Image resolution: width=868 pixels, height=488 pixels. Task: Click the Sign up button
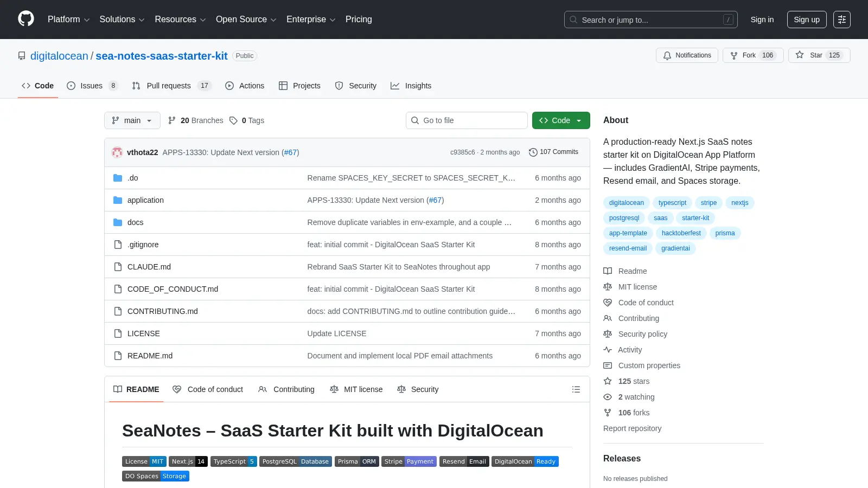[807, 20]
